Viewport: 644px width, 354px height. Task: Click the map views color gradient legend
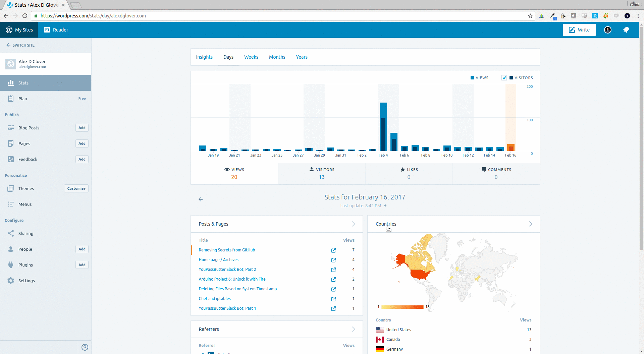click(402, 307)
